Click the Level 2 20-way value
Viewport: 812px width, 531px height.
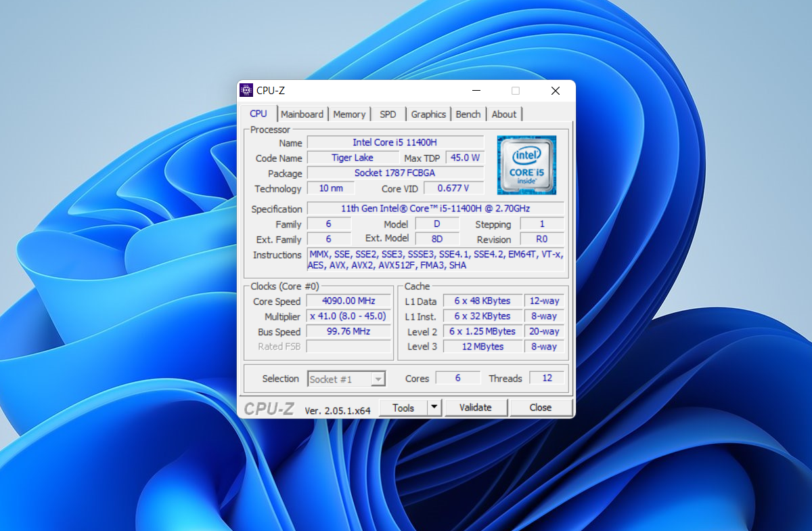(x=544, y=331)
